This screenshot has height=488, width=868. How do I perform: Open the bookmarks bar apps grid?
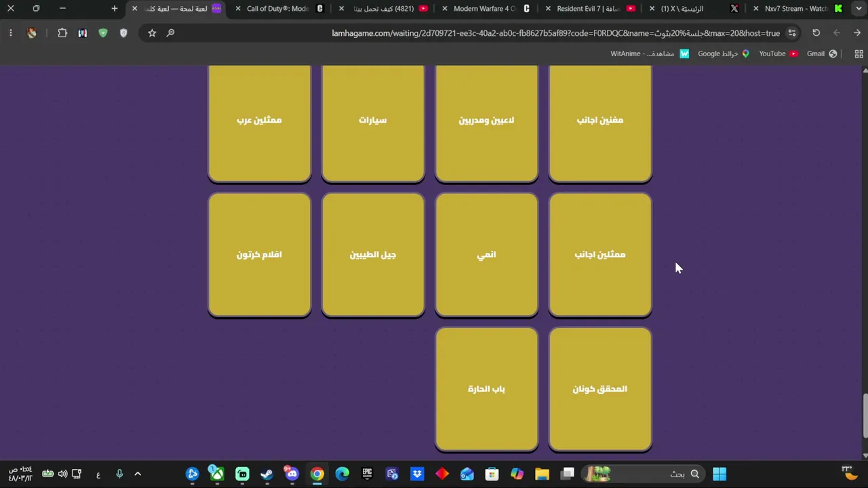point(859,54)
